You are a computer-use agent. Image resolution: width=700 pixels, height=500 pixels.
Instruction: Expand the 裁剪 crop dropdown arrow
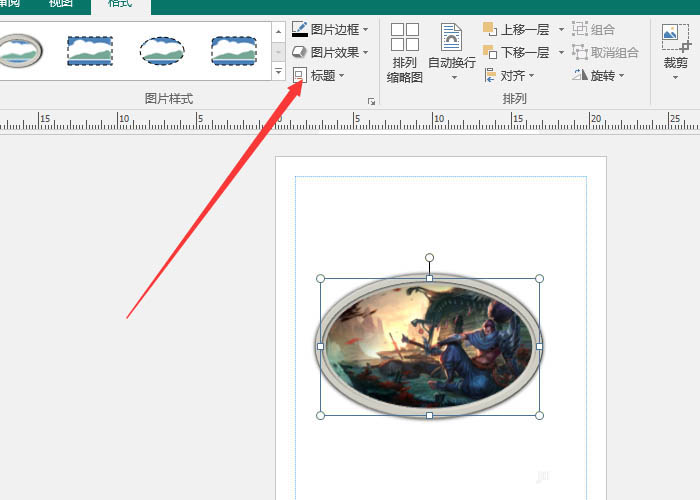[x=675, y=78]
